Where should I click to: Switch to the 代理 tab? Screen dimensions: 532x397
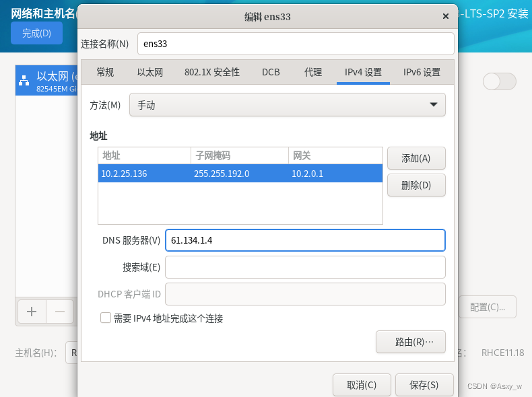pyautogui.click(x=313, y=72)
